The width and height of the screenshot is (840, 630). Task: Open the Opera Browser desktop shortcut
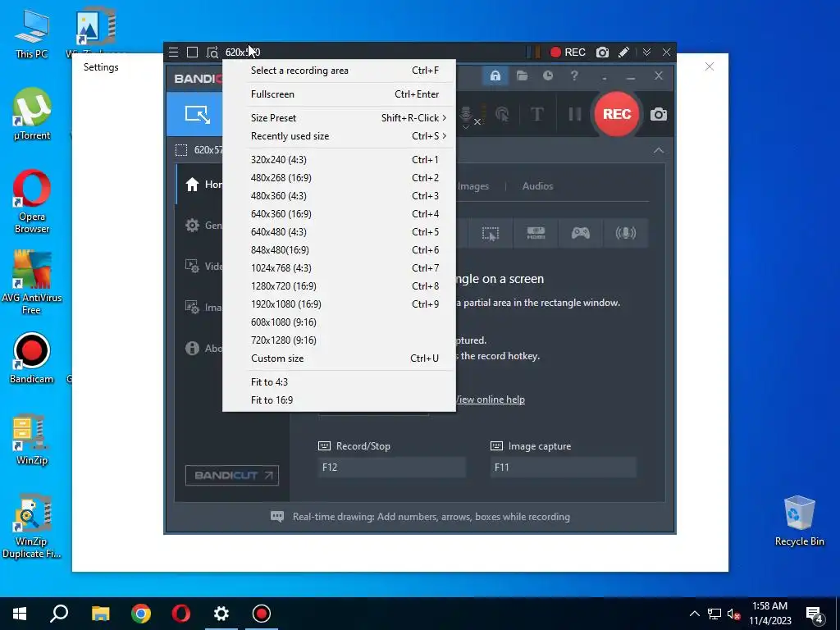click(32, 202)
